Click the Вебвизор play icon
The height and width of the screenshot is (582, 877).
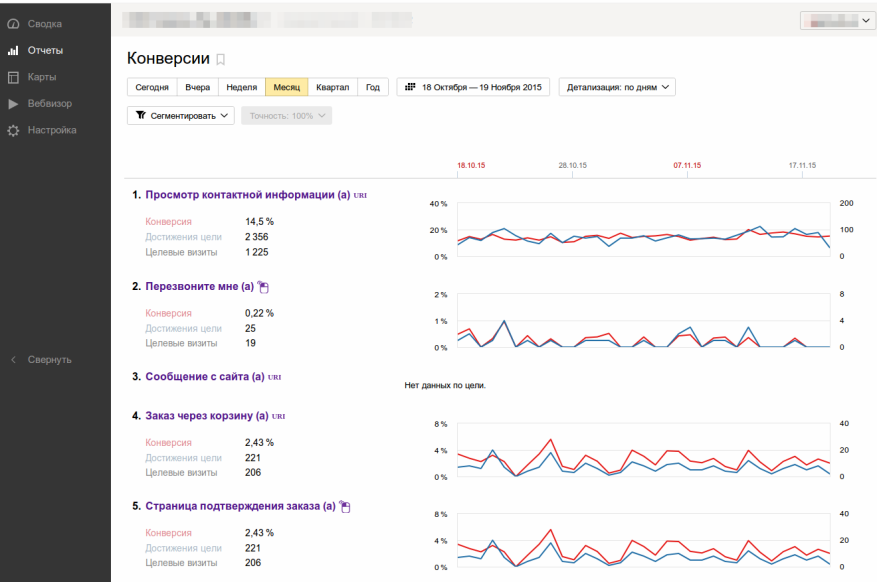tap(13, 104)
